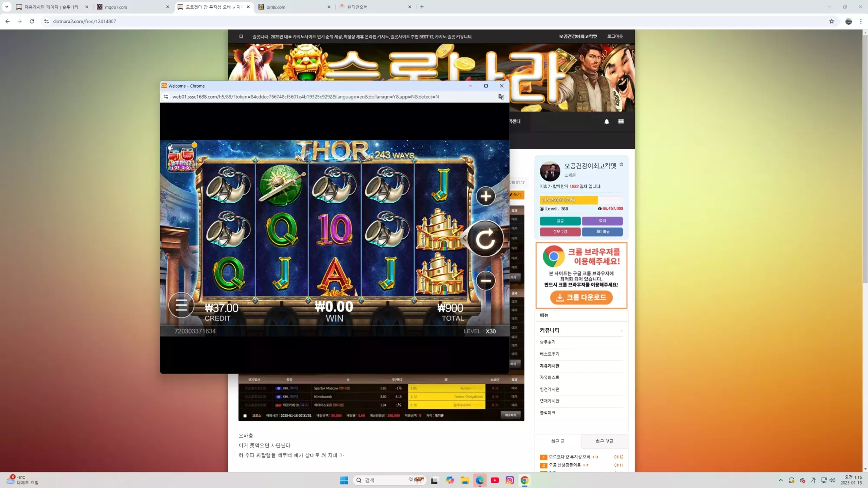Open Microsoft Edge from the taskbar
868x488 pixels.
pos(480,480)
